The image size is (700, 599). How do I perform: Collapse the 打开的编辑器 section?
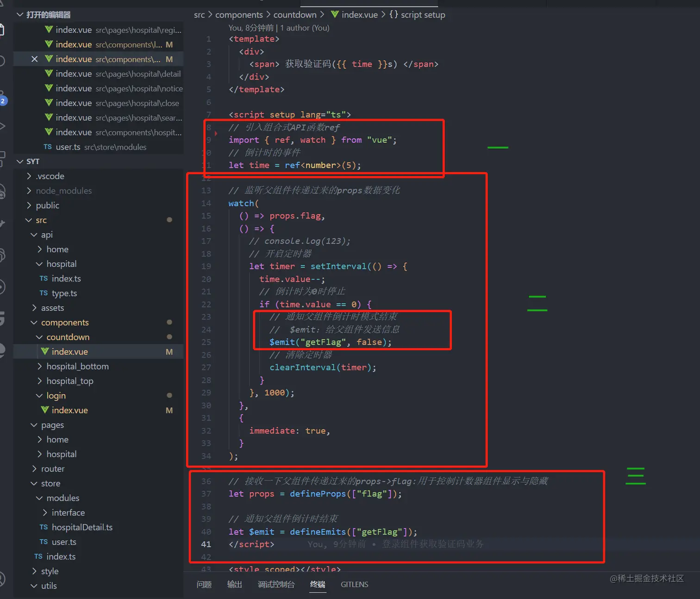[20, 15]
